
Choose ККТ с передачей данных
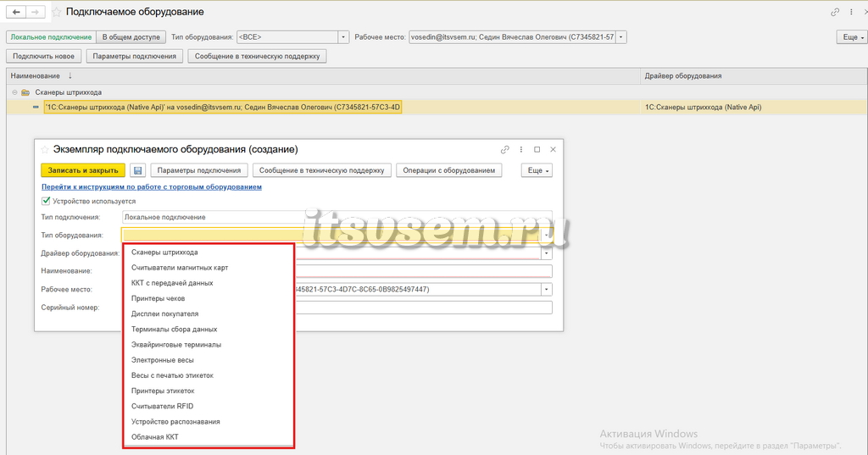click(209, 283)
